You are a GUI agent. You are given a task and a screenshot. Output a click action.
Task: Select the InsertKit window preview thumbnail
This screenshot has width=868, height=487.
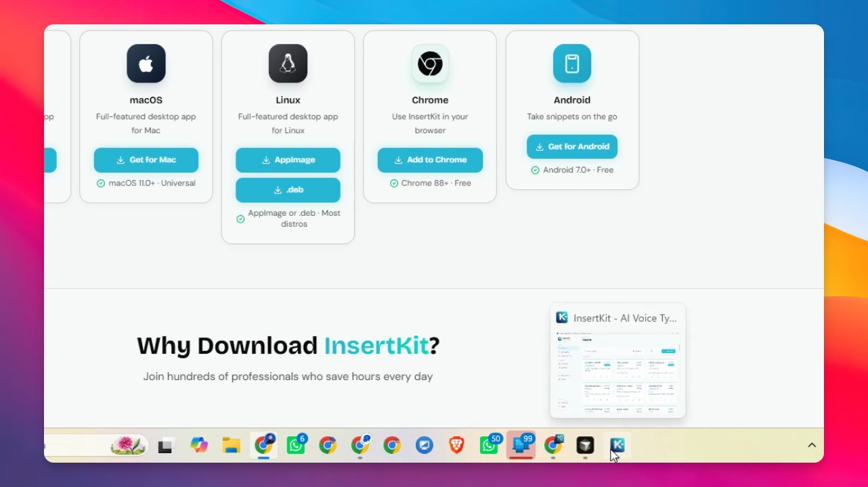[x=617, y=361]
